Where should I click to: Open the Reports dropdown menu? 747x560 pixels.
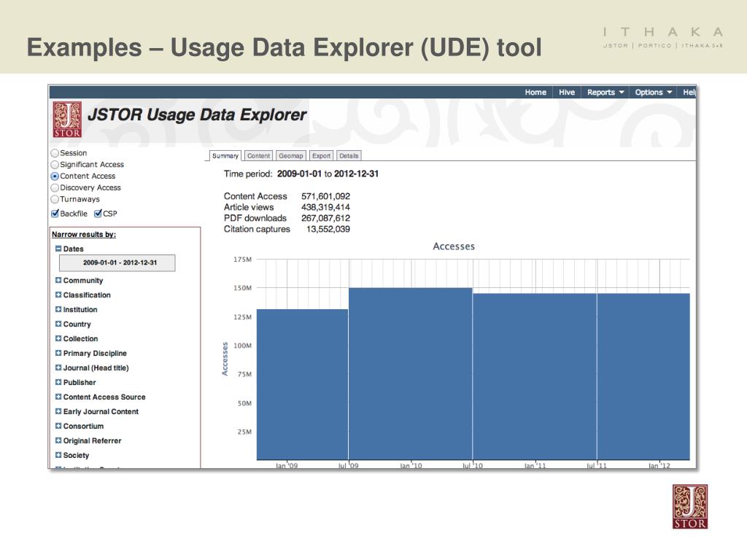605,93
